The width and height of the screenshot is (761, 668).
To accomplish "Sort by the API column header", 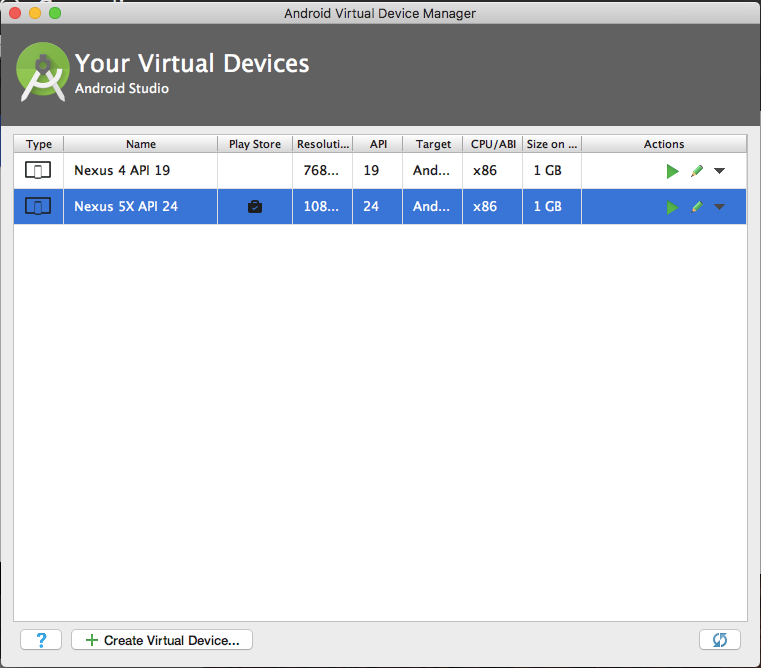I will [x=378, y=144].
